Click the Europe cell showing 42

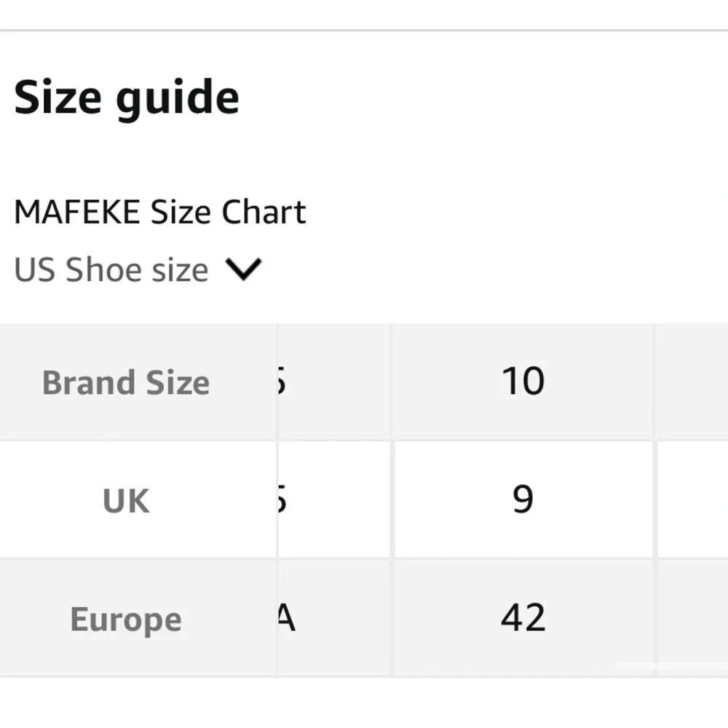coord(523,618)
